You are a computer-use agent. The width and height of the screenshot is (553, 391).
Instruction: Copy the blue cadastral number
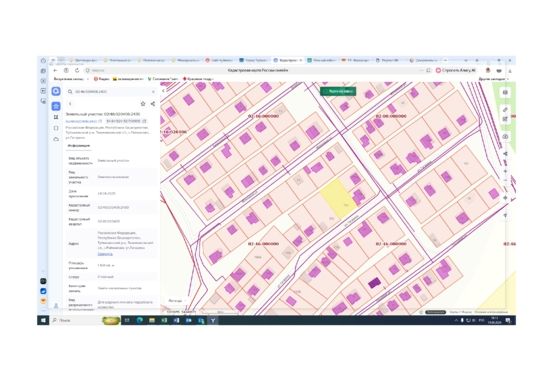[100, 121]
